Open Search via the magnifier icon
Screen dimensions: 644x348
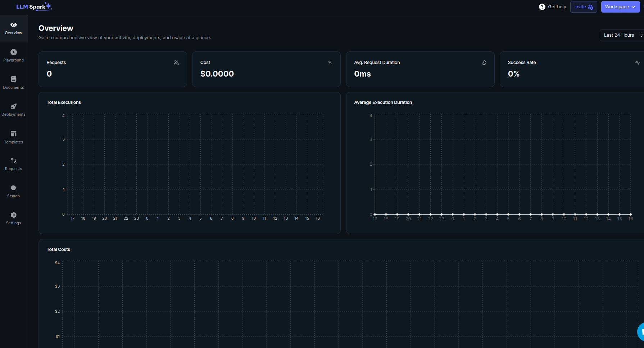point(14,188)
